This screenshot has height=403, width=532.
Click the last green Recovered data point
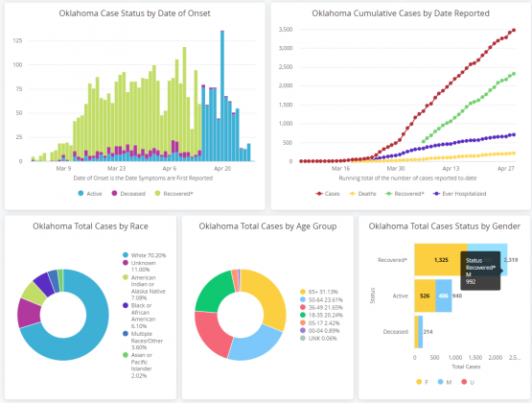pyautogui.click(x=514, y=73)
